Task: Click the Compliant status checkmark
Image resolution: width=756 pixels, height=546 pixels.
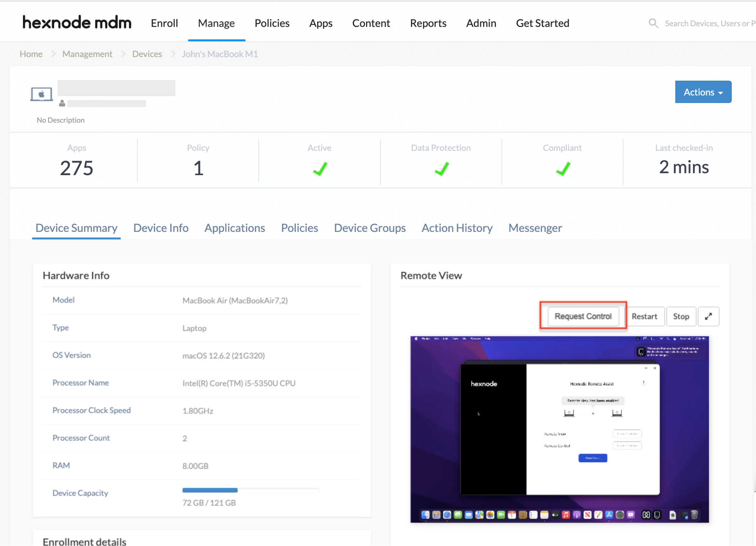Action: pos(563,169)
